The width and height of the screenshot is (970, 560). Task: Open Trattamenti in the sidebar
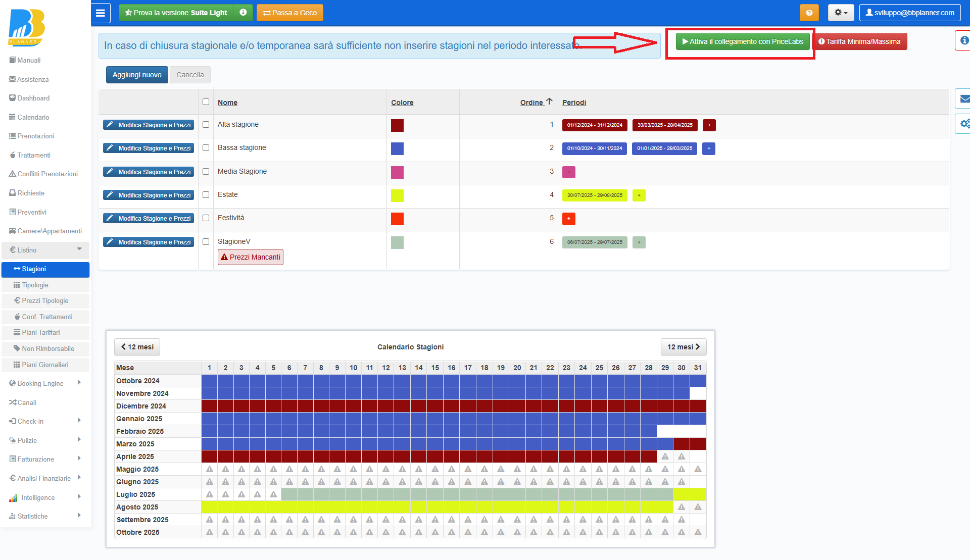(x=30, y=155)
